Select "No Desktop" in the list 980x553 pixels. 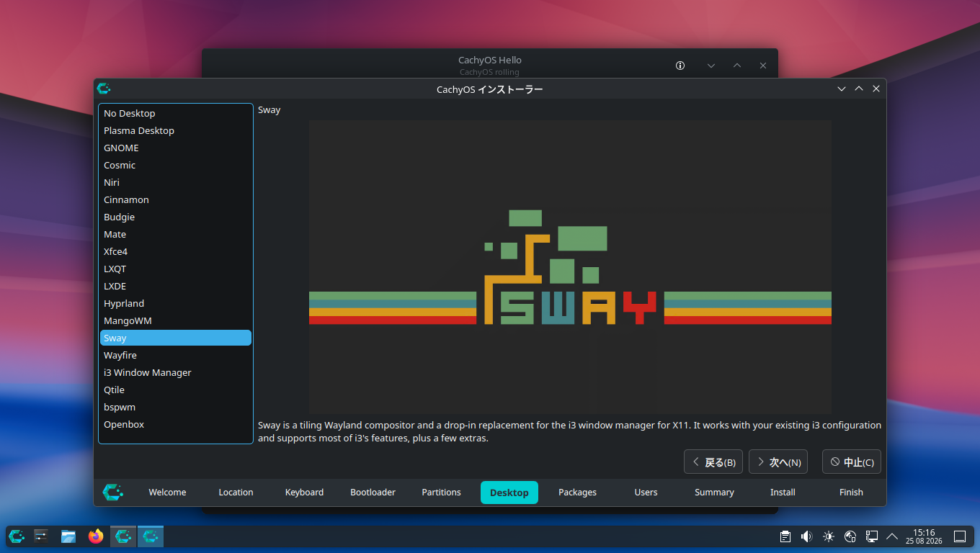pos(176,113)
